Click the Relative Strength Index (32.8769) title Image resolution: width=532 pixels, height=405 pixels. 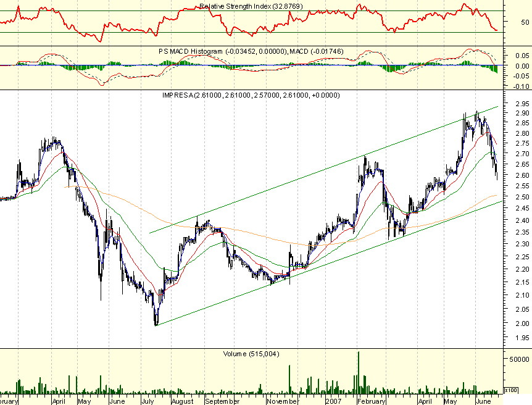(x=251, y=6)
